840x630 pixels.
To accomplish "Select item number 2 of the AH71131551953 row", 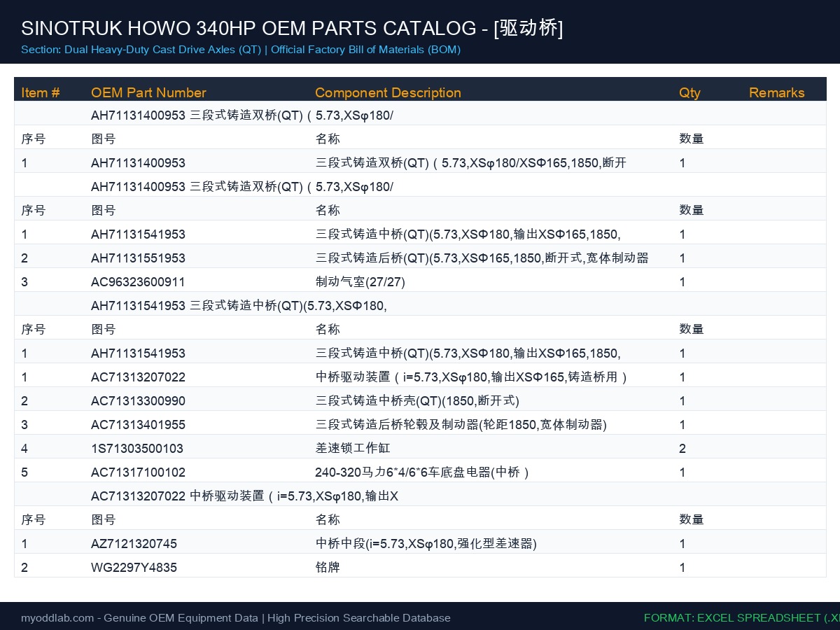I will pos(24,258).
